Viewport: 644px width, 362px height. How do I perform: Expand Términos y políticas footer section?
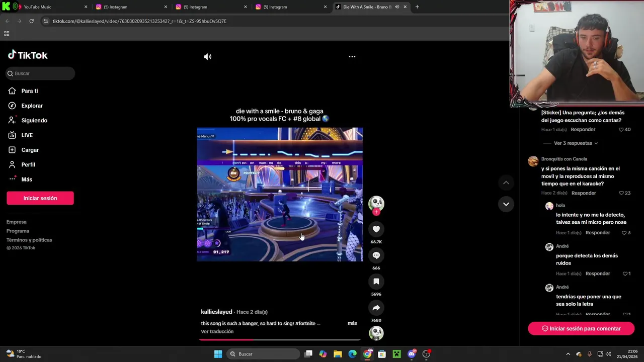29,240
